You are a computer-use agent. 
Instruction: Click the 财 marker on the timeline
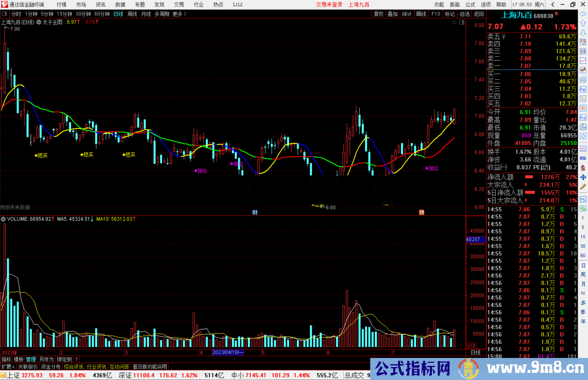coord(255,212)
